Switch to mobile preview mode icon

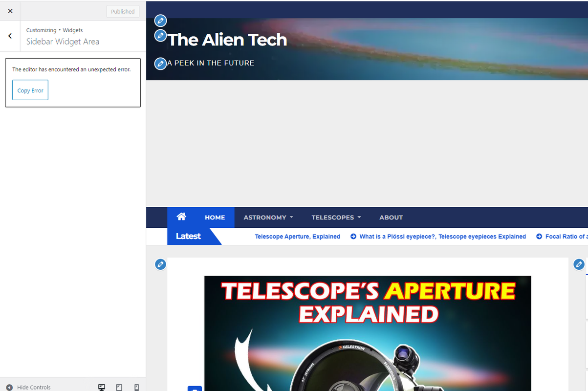click(x=136, y=387)
